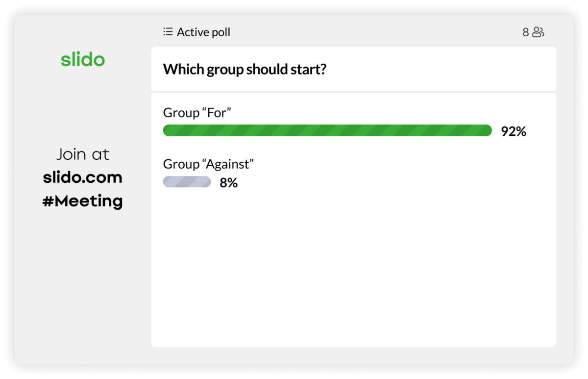Open the slido.com join link
Screen dimensions: 588x379
83,177
